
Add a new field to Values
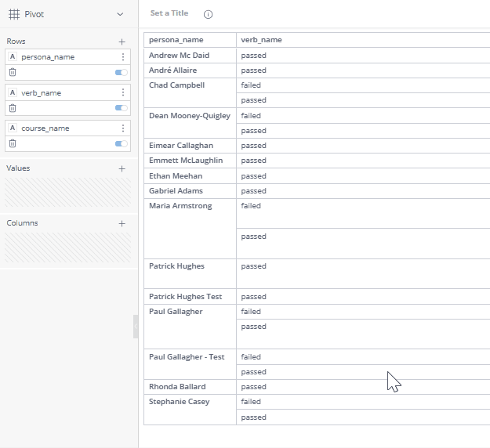(122, 168)
